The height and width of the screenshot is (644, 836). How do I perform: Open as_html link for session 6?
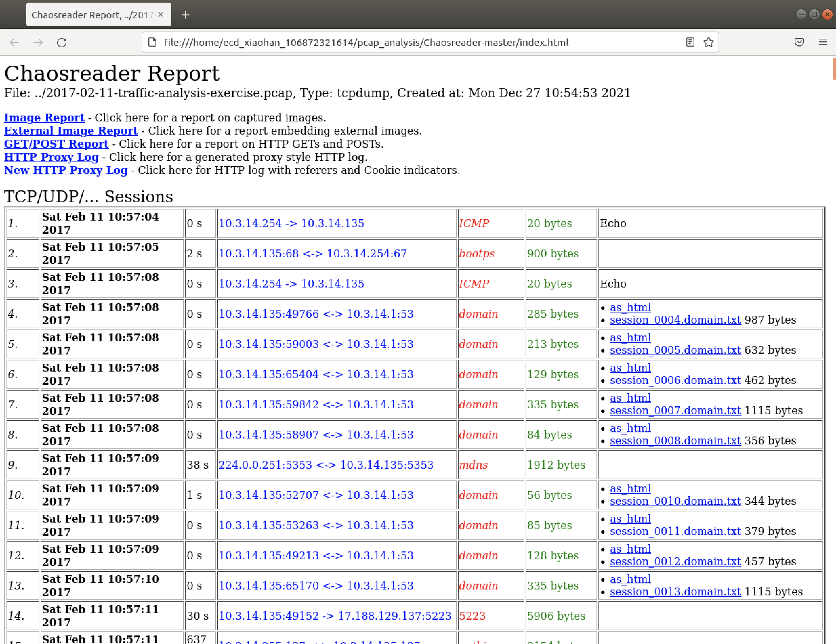tap(630, 368)
